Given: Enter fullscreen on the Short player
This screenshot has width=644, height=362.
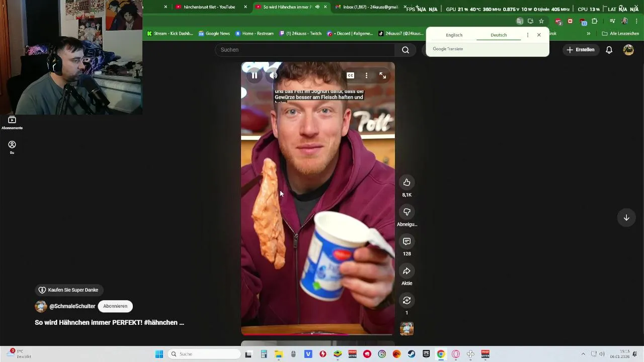Looking at the screenshot, I should pos(383,75).
